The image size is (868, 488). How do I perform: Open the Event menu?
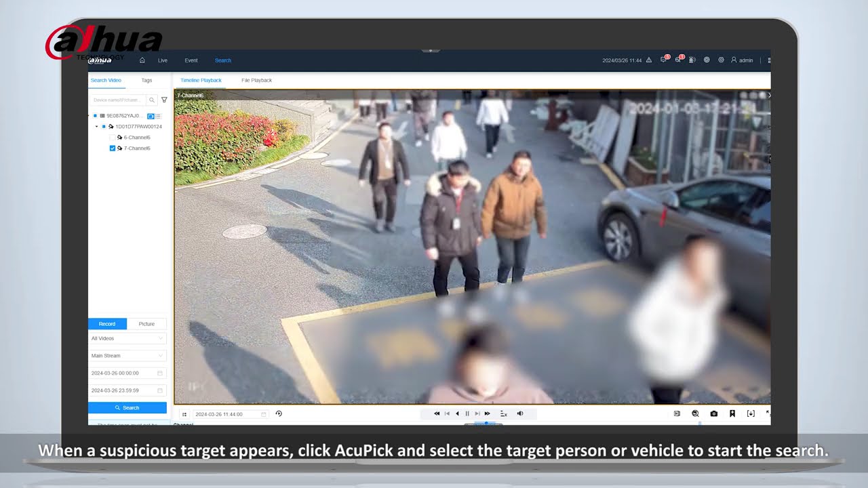[191, 60]
